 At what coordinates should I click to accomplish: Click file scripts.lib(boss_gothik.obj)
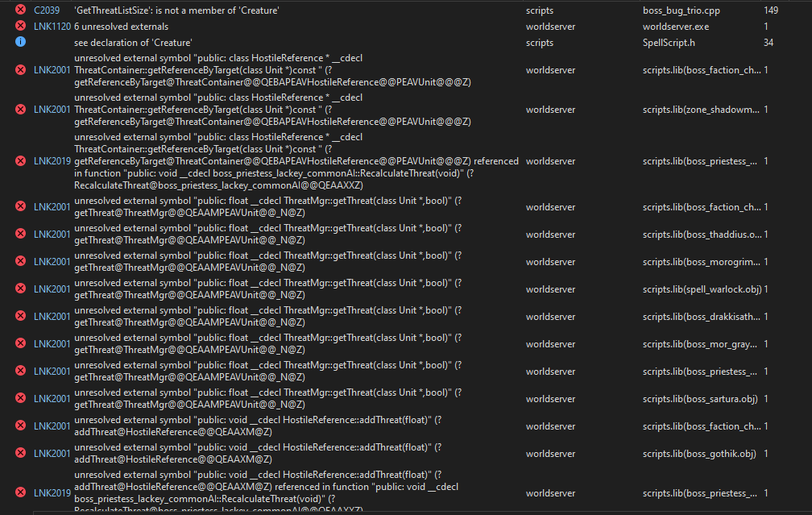click(x=699, y=453)
